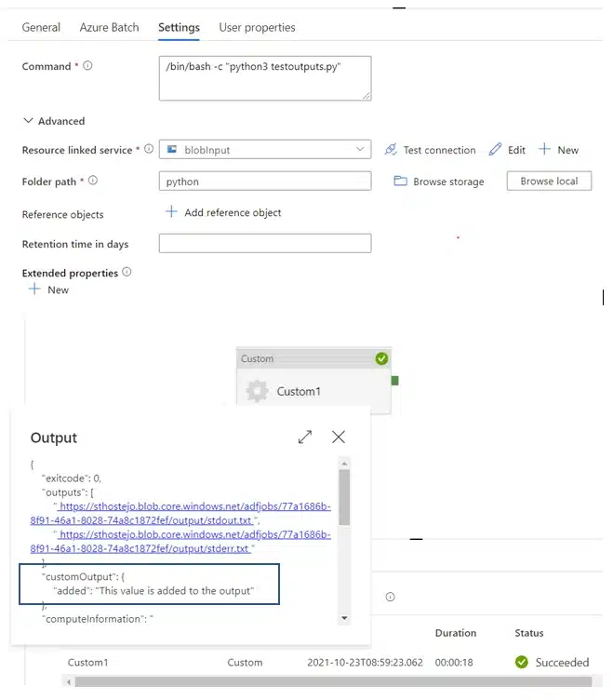Click Add reference object text
The image size is (613, 700).
233,213
